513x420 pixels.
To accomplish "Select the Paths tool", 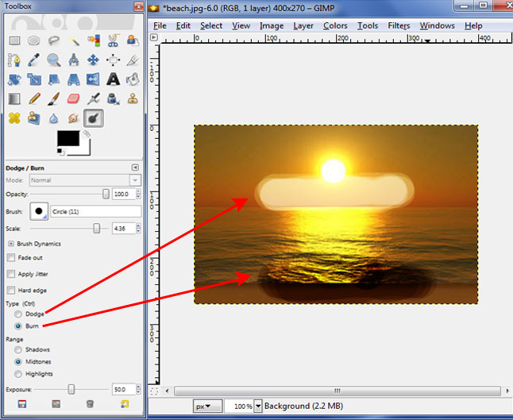I will tap(14, 60).
